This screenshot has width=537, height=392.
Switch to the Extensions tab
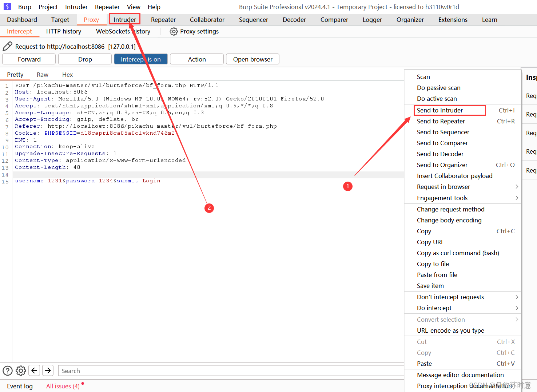pos(453,20)
